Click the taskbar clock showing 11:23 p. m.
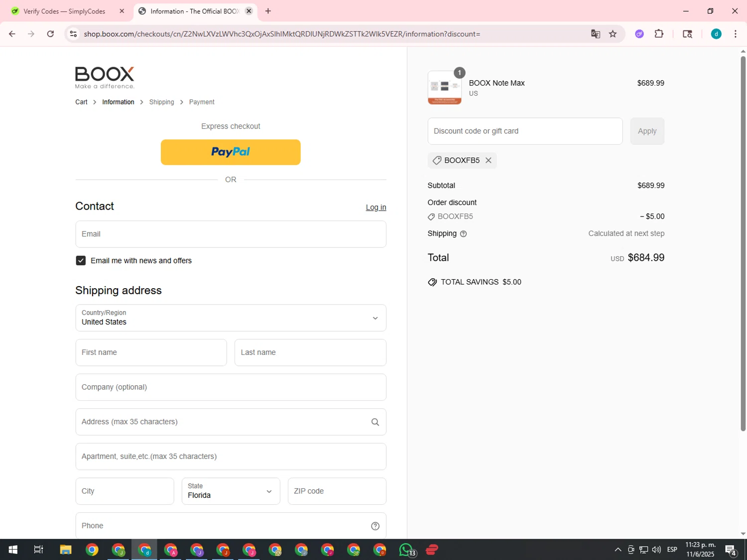The width and height of the screenshot is (747, 560). click(x=701, y=550)
